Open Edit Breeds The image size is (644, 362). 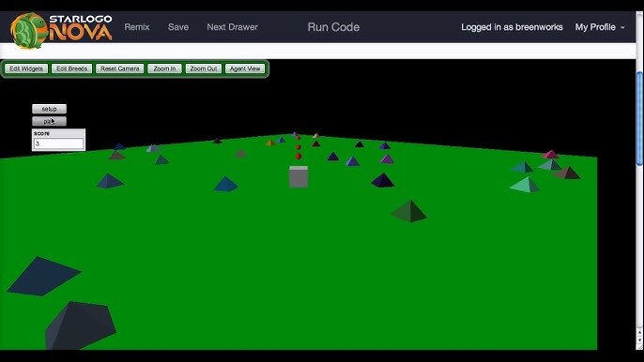click(x=72, y=68)
